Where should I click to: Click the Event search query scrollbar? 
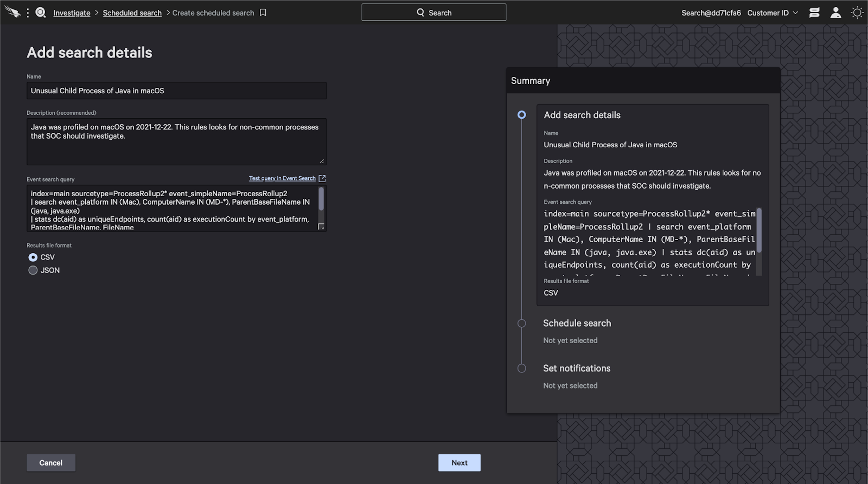(x=321, y=199)
